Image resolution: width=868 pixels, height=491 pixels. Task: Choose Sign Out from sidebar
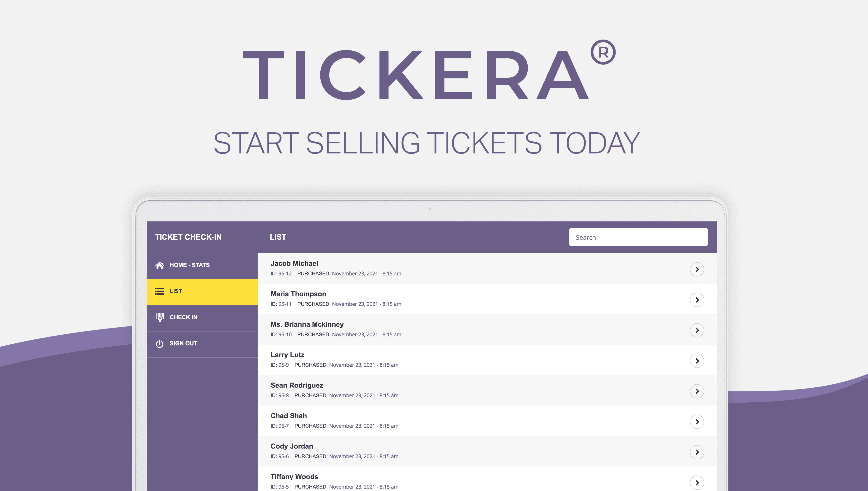point(202,344)
